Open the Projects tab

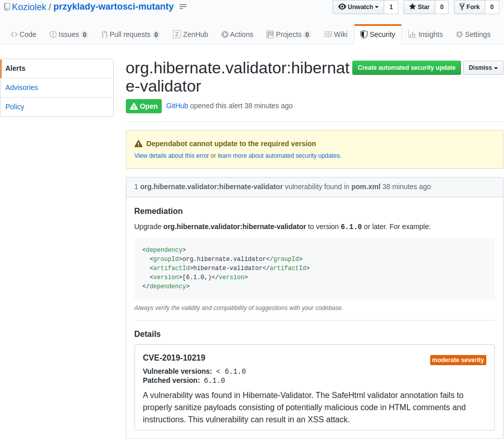pyautogui.click(x=288, y=34)
